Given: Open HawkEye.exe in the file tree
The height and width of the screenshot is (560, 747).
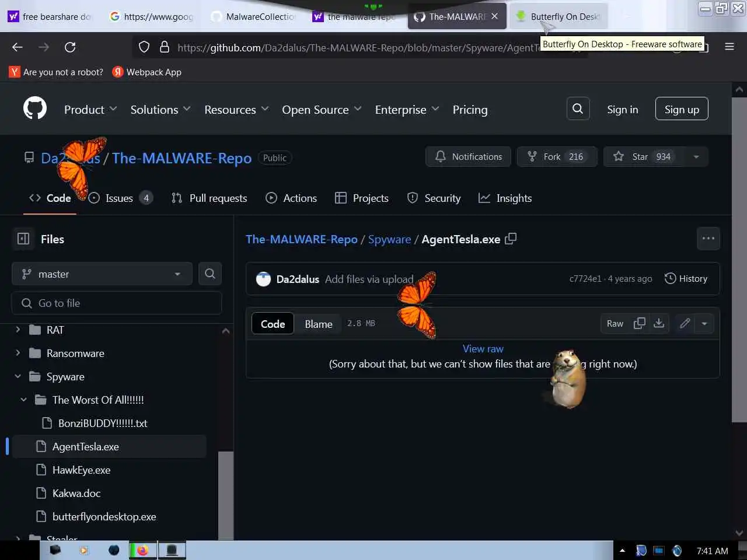Looking at the screenshot, I should [81, 470].
